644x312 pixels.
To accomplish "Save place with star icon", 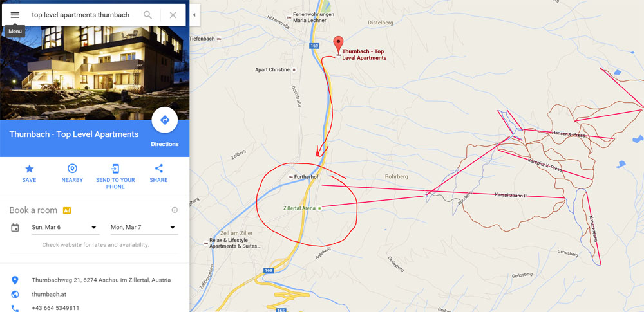I will pos(29,169).
